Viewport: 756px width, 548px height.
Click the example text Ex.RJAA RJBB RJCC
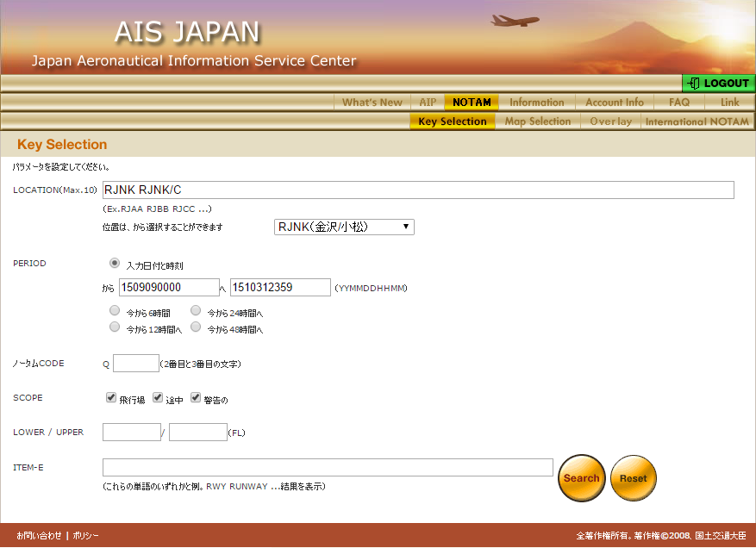(x=157, y=209)
